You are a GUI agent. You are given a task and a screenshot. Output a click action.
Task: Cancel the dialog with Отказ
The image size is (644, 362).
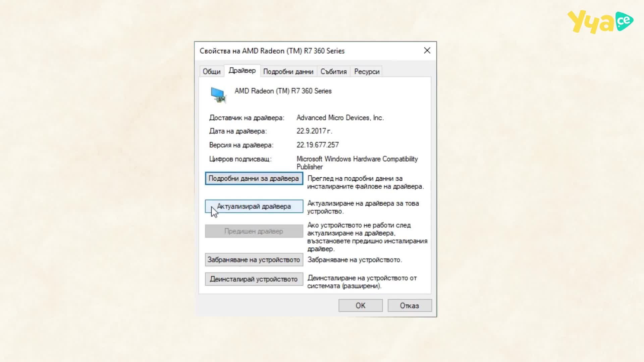(410, 306)
